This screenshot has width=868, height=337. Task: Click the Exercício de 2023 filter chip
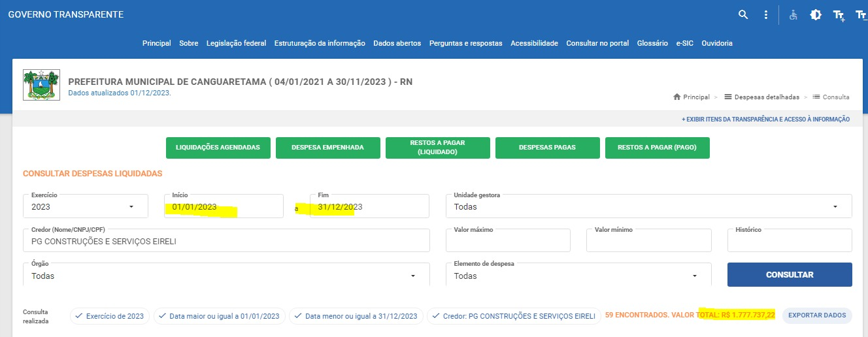(110, 316)
